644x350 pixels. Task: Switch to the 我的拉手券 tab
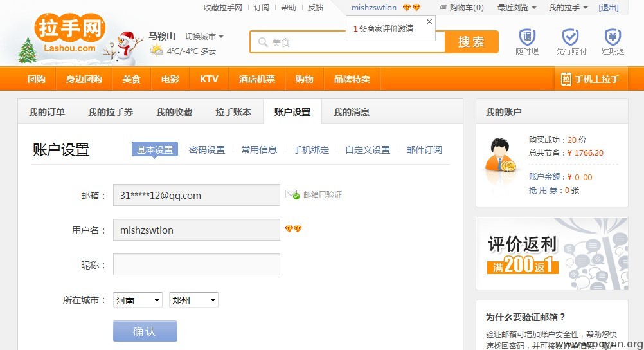(x=111, y=112)
